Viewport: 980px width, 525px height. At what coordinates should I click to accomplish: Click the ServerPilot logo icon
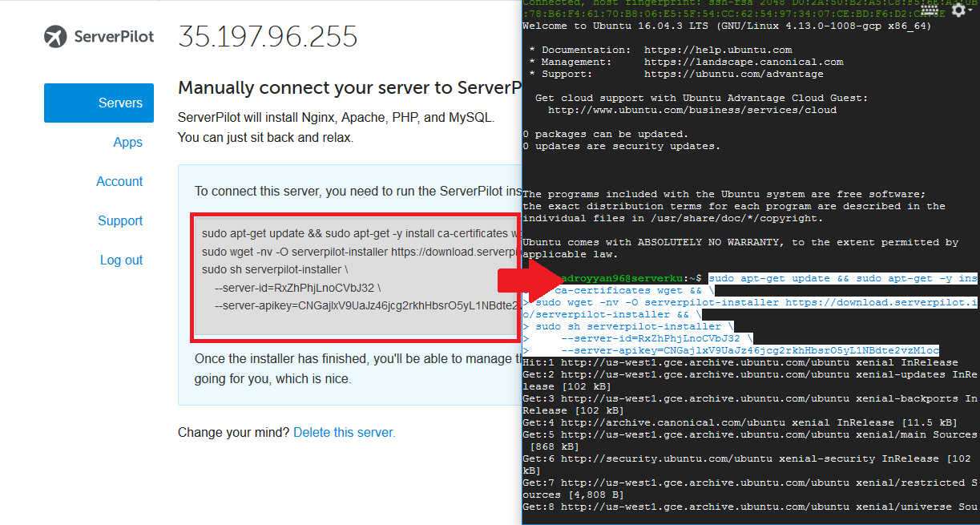[57, 36]
